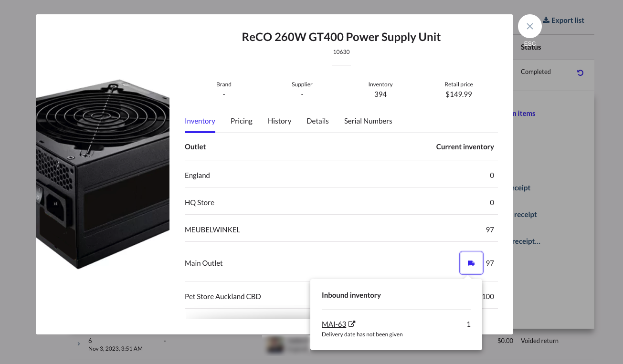Open the Serial Numbers tab
The image size is (623, 364).
pyautogui.click(x=368, y=121)
